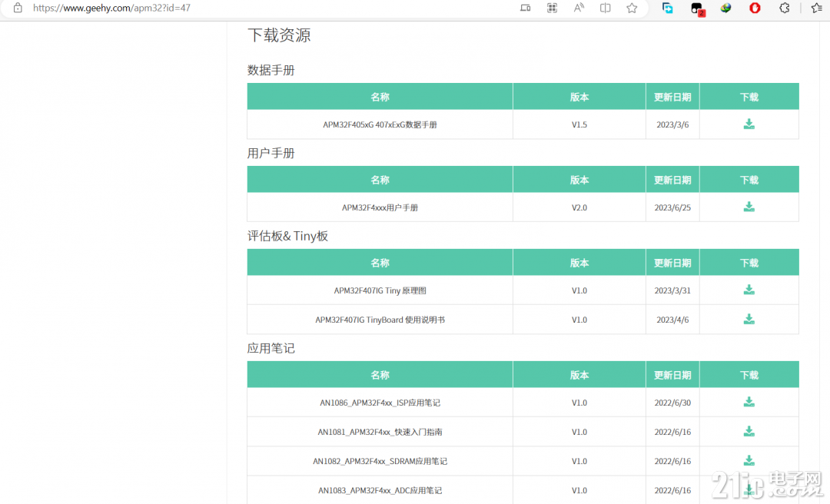830x504 pixels.
Task: Select APM32F405xG 407xExG数据手册 name text
Action: coord(380,125)
